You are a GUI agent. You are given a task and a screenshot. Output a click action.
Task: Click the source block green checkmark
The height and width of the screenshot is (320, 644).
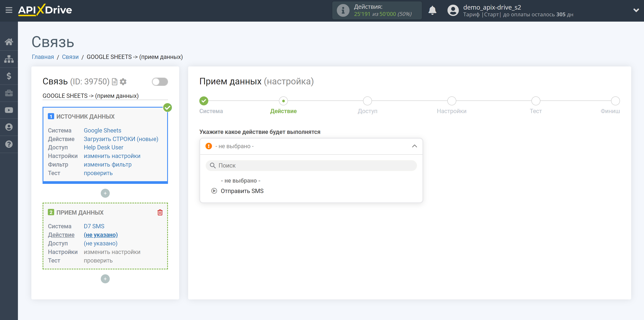(x=168, y=108)
